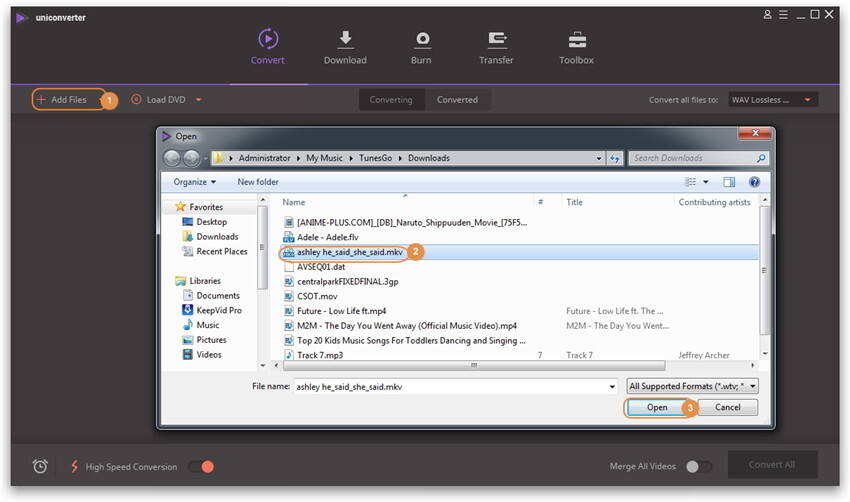The image size is (850, 502).
Task: Click the uniconverter logo icon
Action: tap(22, 18)
